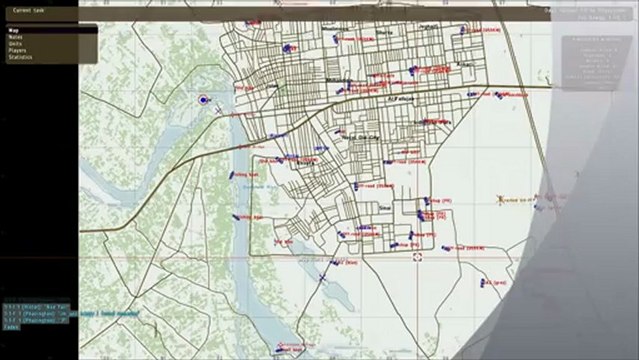
Task: Click the red map-center reticle
Action: [417, 257]
